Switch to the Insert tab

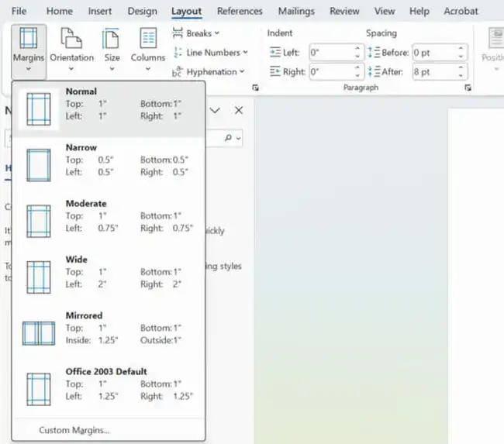click(x=100, y=12)
